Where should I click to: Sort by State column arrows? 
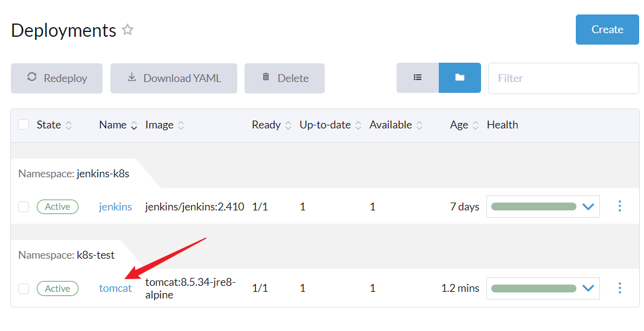pyautogui.click(x=69, y=125)
